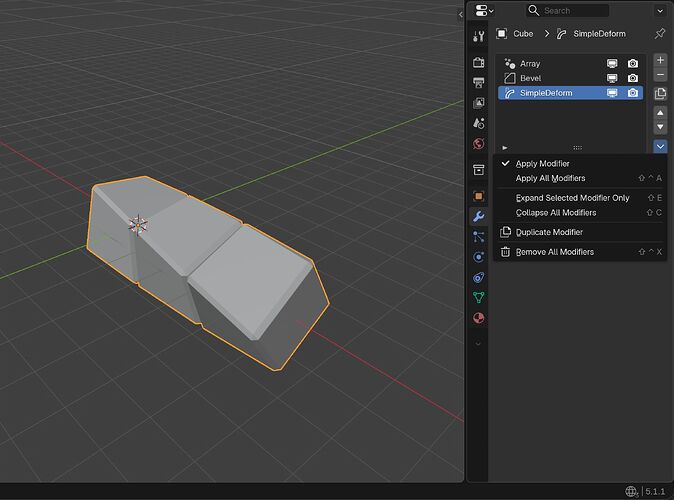This screenshot has height=500, width=674.
Task: Click the SimpleDeform breadcrumb label
Action: (x=599, y=34)
